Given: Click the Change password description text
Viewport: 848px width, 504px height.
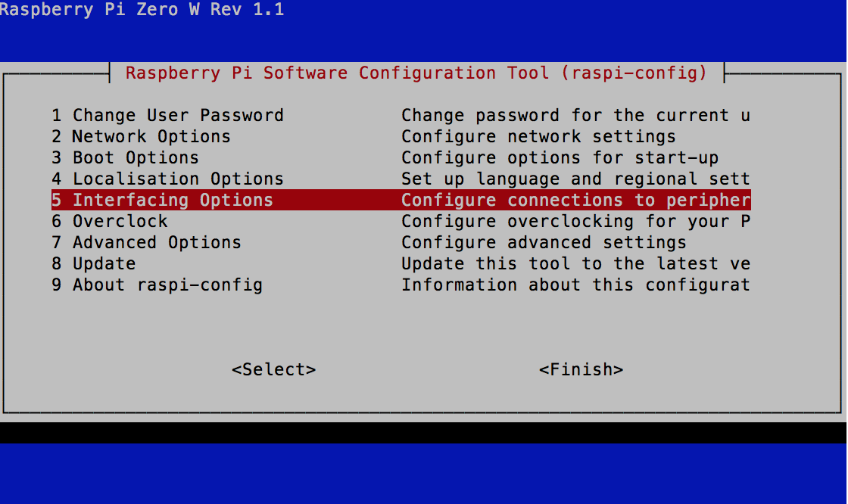Looking at the screenshot, I should tap(575, 115).
